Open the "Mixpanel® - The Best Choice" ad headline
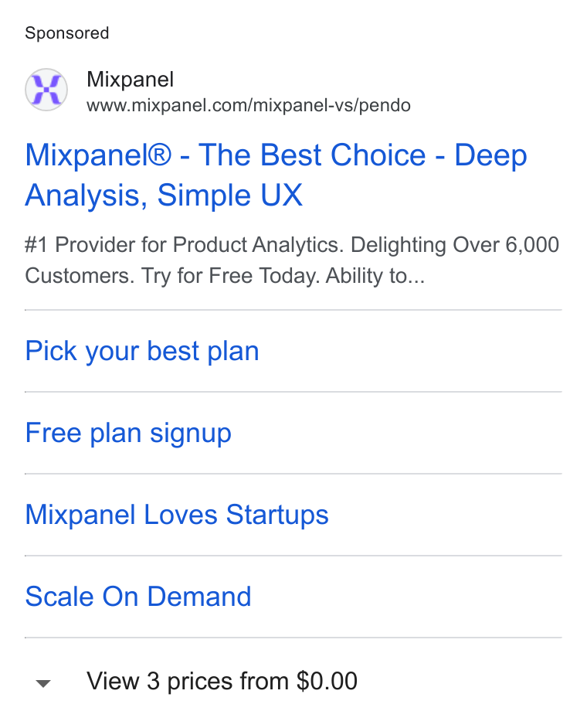This screenshot has height=728, width=587. tap(276, 175)
